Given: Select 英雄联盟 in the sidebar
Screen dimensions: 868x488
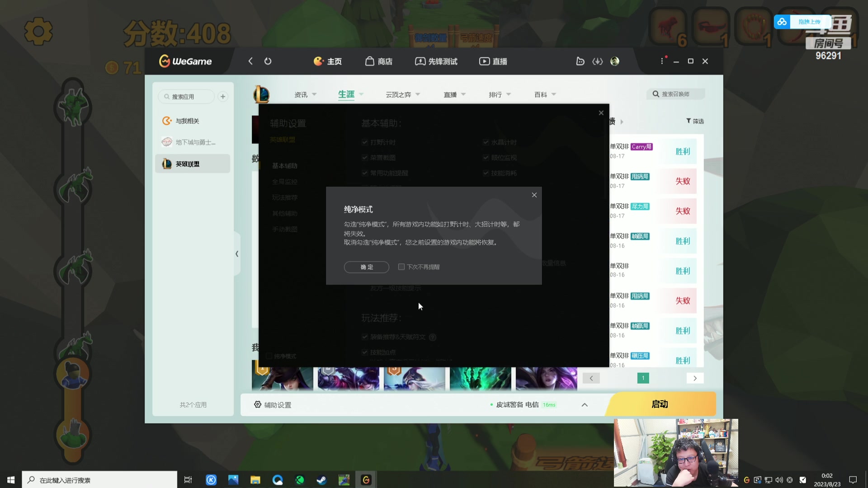Looking at the screenshot, I should pyautogui.click(x=192, y=164).
